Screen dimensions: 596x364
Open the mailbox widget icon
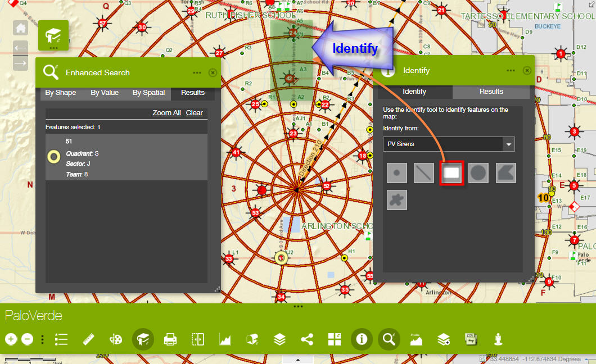click(x=252, y=339)
